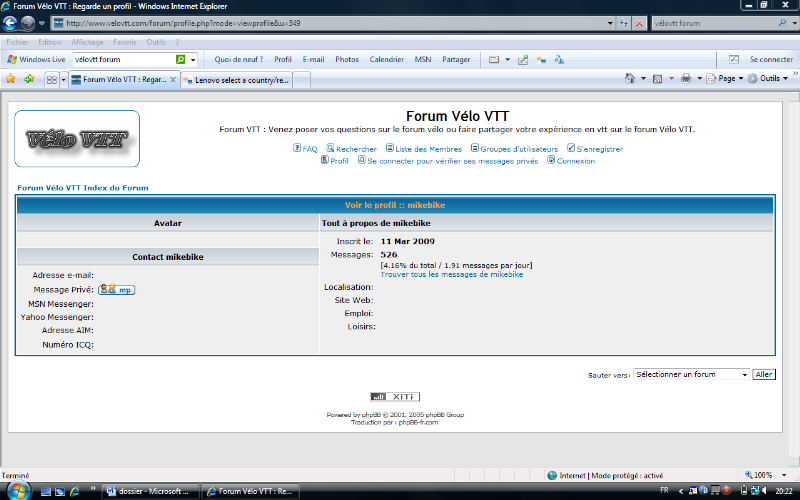Click the magnifier search icon in the search box
Image resolution: width=800 pixels, height=500 pixels.
coord(782,23)
